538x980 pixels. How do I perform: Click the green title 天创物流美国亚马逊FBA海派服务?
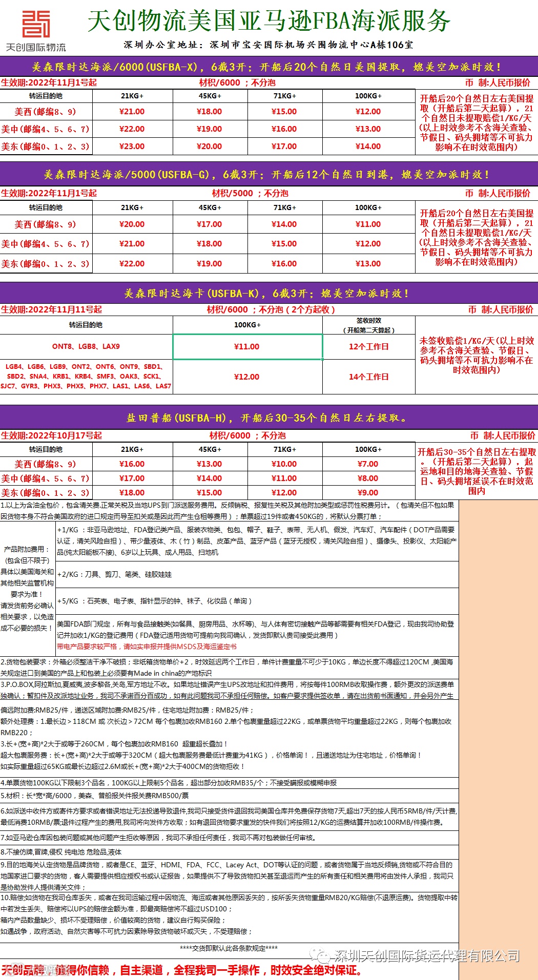[268, 21]
